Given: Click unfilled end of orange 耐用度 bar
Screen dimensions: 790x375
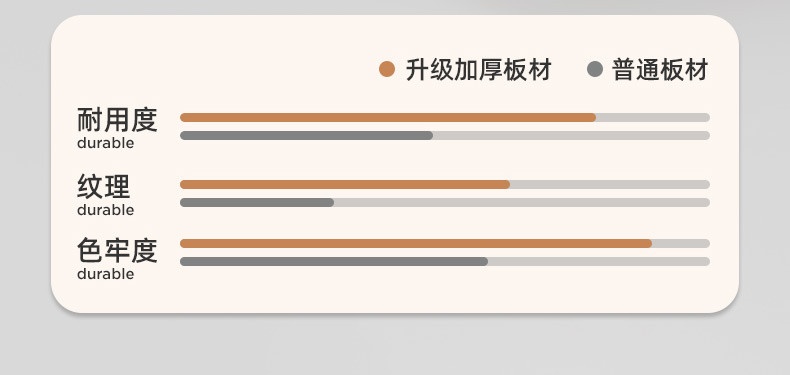Looking at the screenshot, I should tap(653, 117).
